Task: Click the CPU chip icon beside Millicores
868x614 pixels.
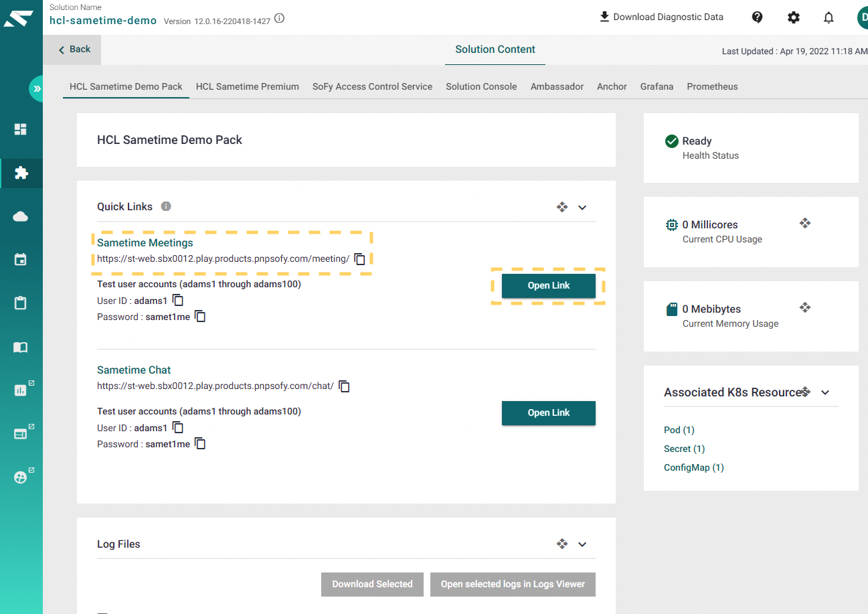Action: click(x=671, y=225)
